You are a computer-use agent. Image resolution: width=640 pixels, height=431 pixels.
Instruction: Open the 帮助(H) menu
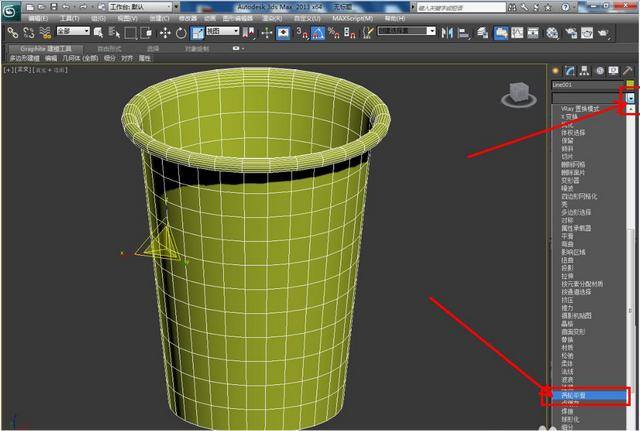(x=395, y=19)
